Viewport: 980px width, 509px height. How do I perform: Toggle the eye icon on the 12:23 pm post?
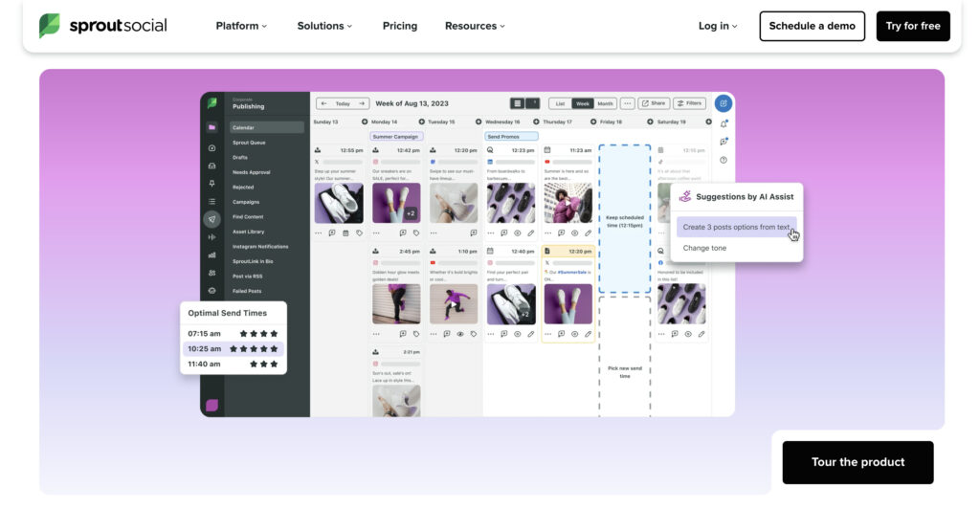coord(518,232)
